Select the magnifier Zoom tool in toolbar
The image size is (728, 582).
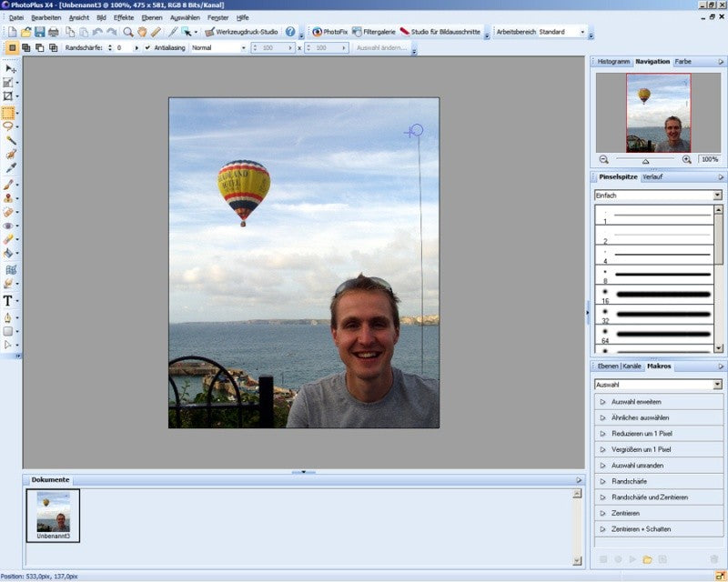click(x=128, y=32)
